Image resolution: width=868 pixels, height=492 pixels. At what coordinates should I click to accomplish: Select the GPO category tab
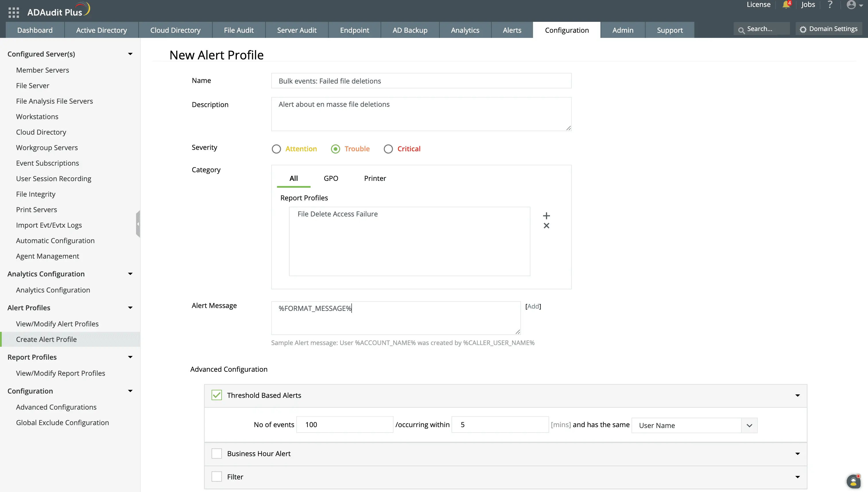[x=331, y=178]
